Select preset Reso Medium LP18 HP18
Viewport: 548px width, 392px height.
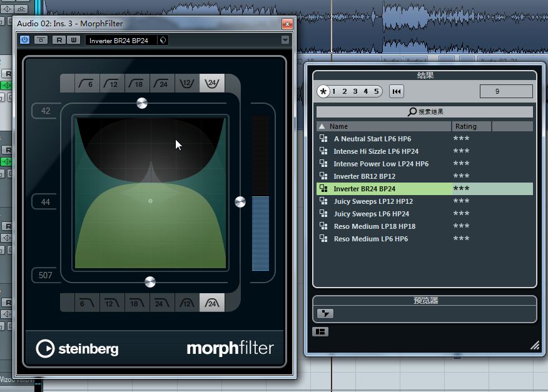click(x=425, y=226)
